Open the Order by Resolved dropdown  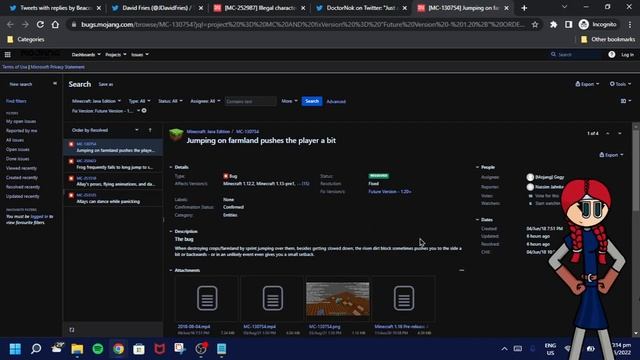[105, 130]
